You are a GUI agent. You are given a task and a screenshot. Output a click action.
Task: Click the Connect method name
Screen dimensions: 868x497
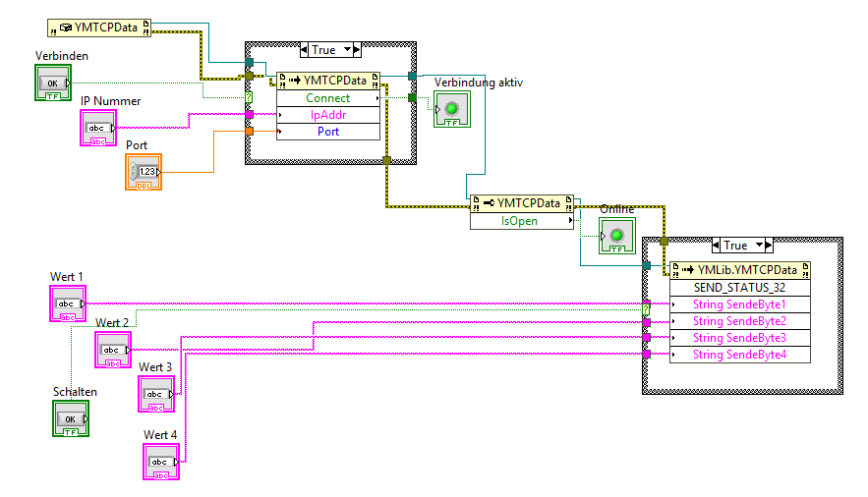pos(327,98)
